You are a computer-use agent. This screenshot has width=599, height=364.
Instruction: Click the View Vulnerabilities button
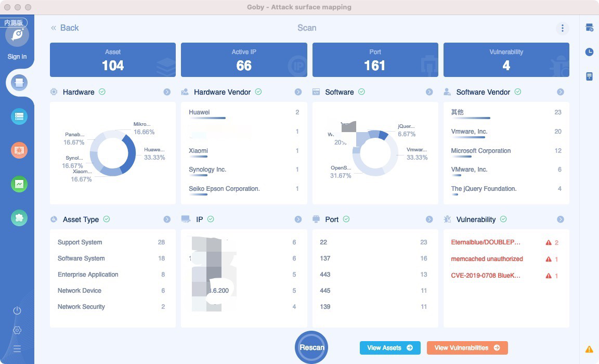coord(467,347)
